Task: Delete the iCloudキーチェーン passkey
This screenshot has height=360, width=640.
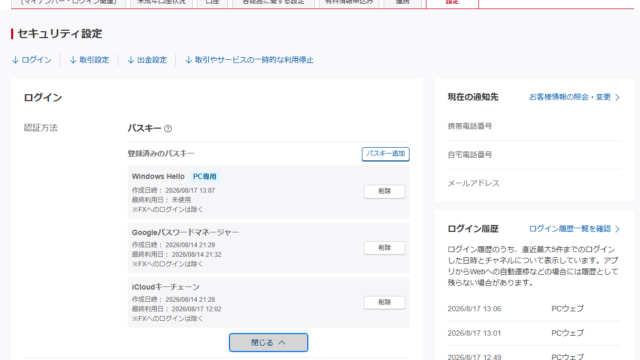Action: 384,302
